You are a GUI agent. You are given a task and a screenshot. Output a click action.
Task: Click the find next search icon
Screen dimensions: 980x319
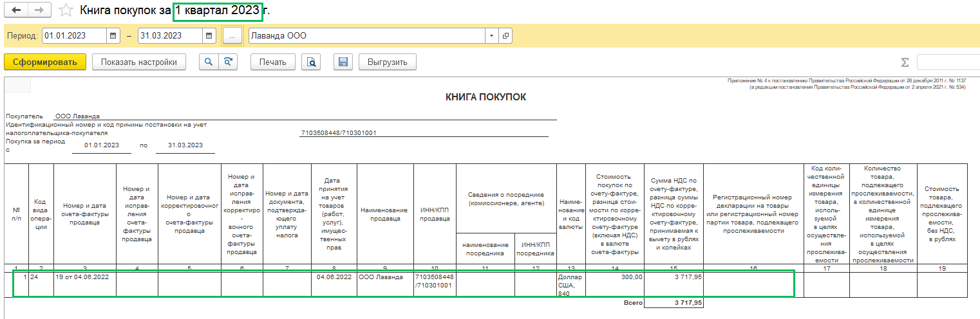(227, 62)
